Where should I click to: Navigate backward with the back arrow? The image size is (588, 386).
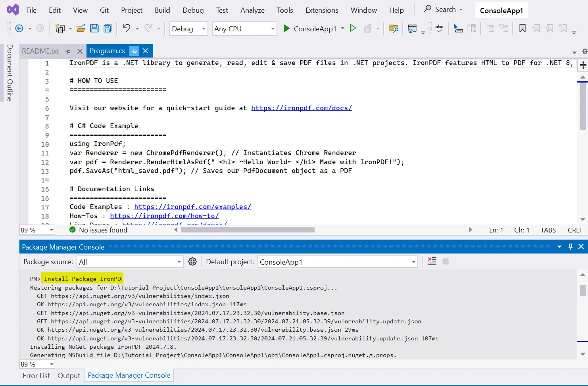pos(19,28)
